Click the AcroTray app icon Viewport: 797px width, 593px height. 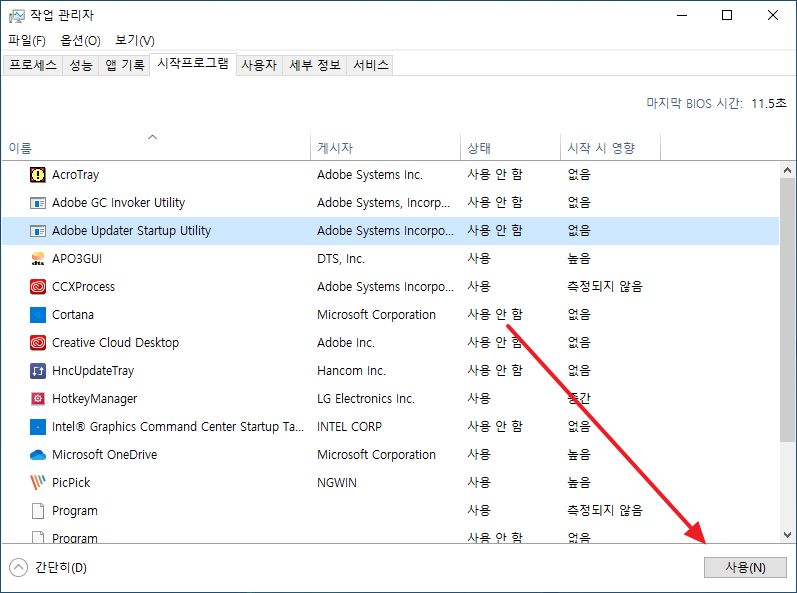tap(38, 175)
